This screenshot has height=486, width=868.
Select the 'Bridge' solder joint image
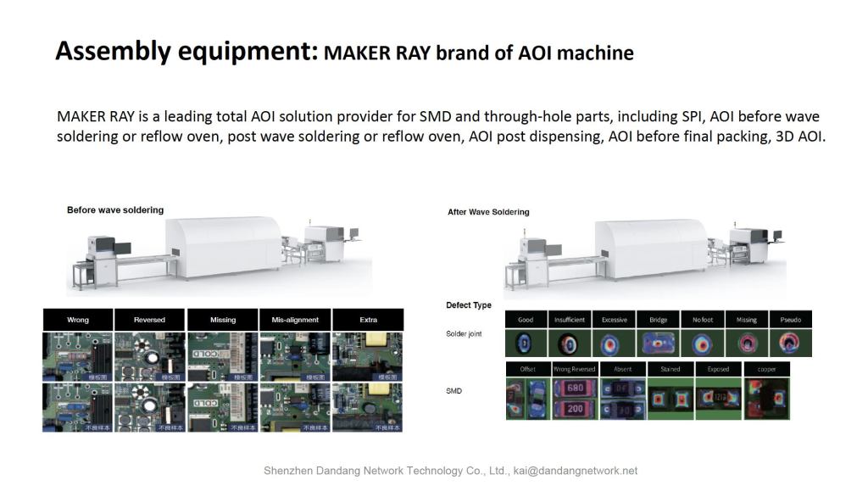pyautogui.click(x=658, y=344)
